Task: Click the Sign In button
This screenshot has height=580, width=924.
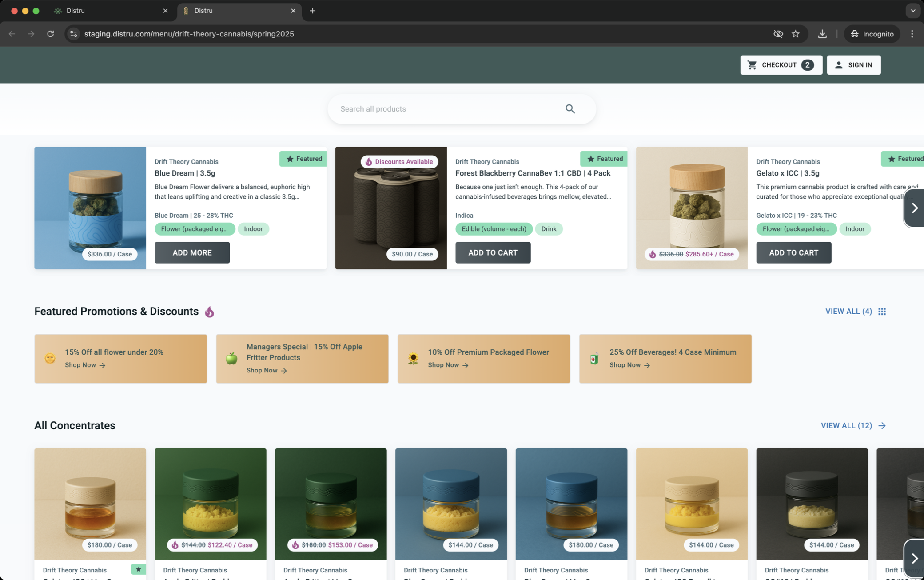Action: (853, 65)
